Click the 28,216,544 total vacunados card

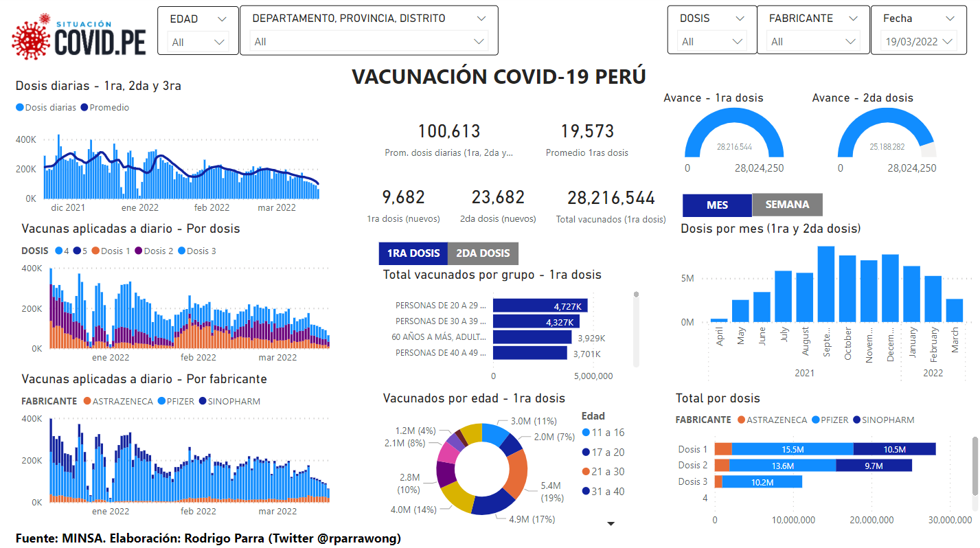(611, 206)
